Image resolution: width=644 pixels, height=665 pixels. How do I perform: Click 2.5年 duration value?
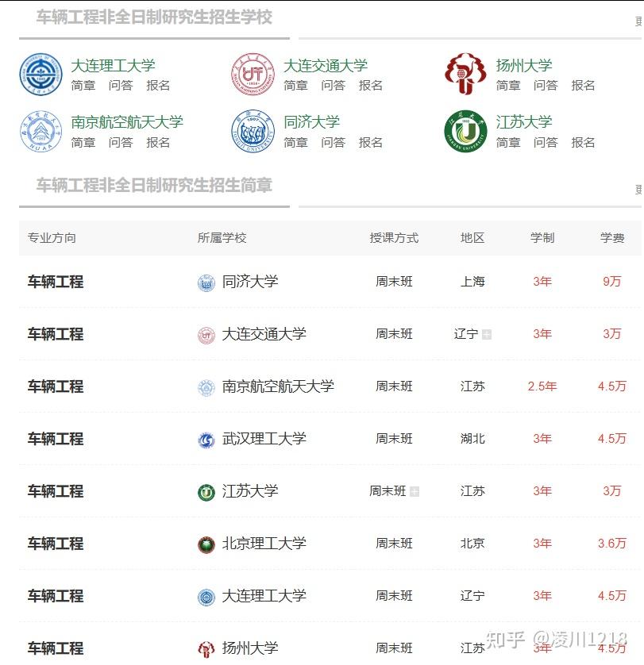[542, 386]
